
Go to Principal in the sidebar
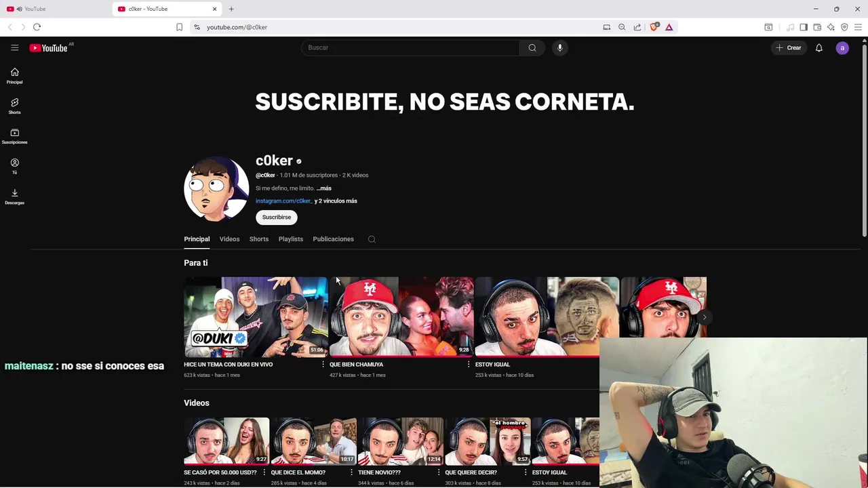click(x=14, y=76)
